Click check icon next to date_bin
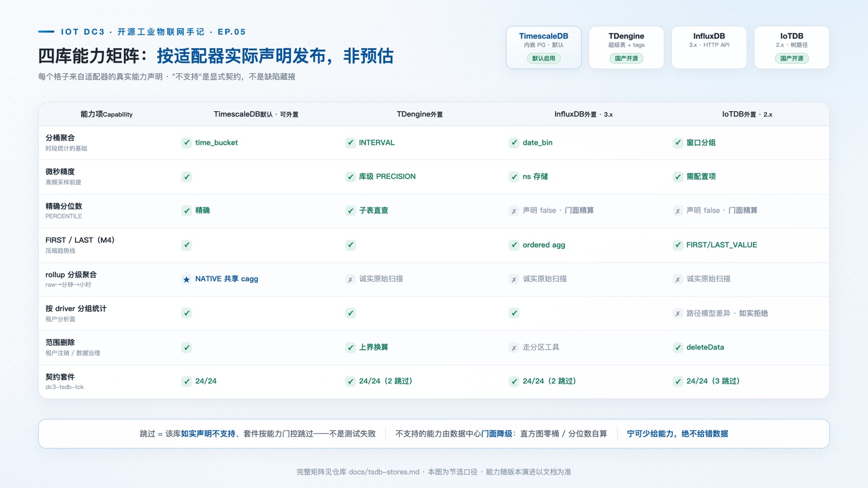The image size is (868, 488). 514,143
